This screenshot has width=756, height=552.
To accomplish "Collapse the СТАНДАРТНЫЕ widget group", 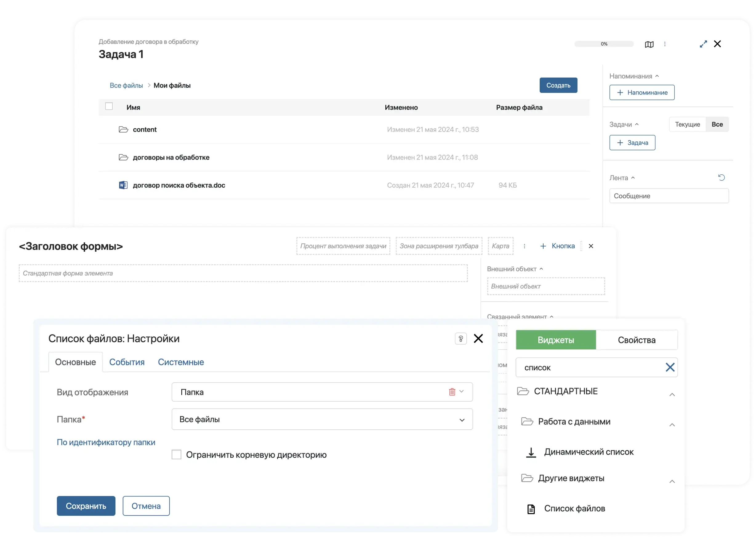I will 672,395.
